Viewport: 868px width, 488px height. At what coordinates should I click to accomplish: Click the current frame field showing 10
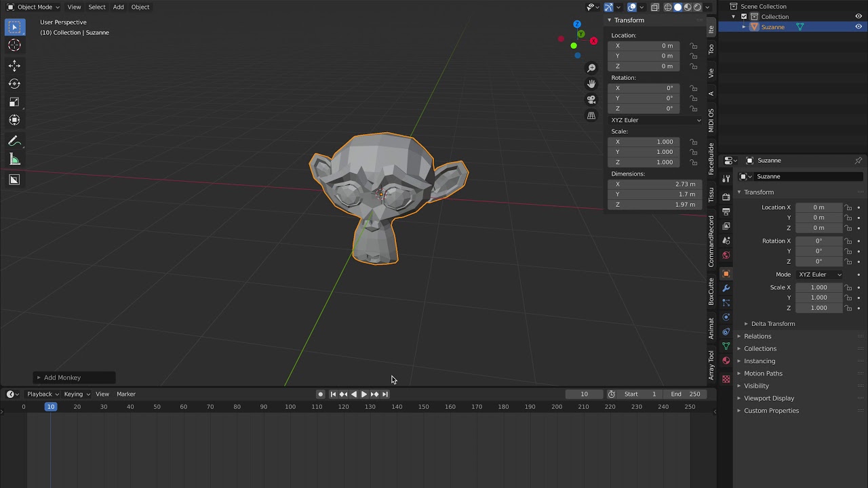(584, 394)
